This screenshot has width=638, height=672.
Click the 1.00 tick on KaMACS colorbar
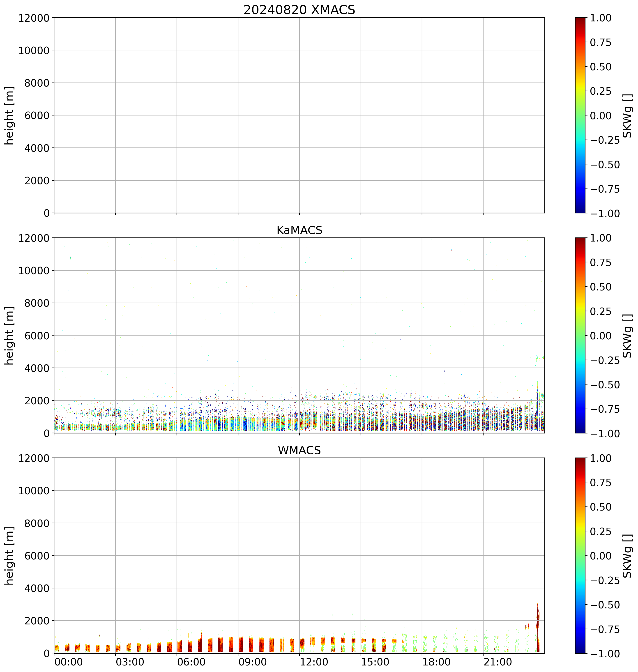601,238
